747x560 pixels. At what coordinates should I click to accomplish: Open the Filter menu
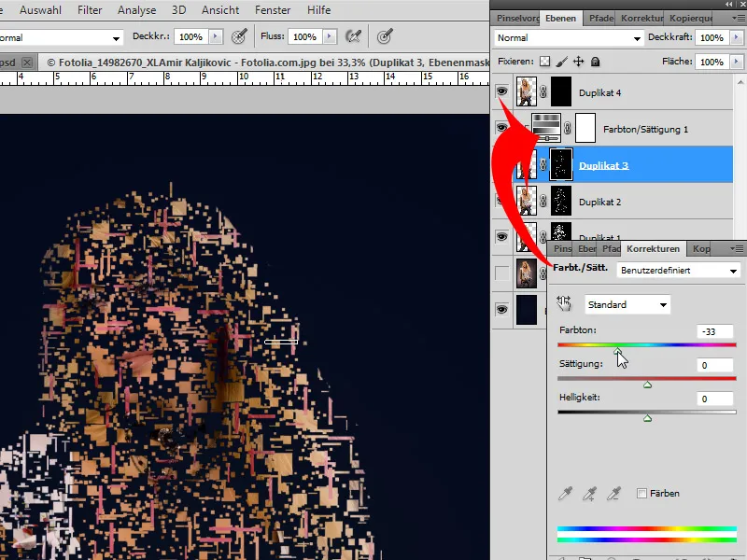point(90,10)
